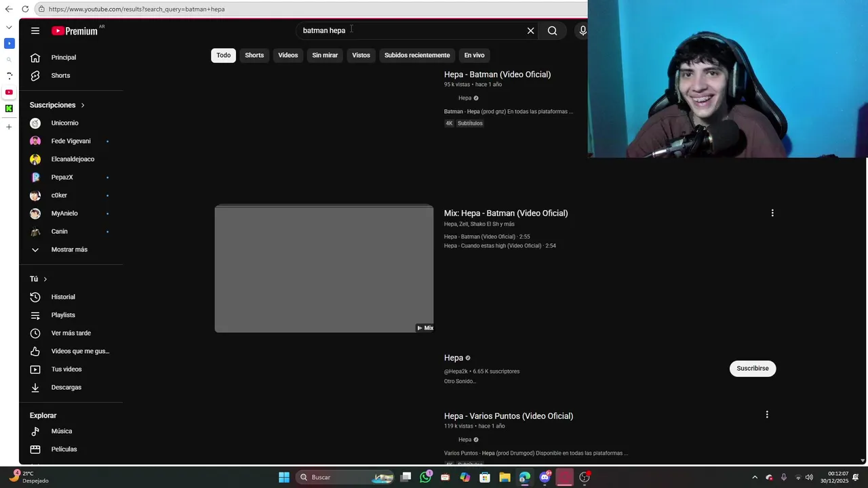Add a new tab with the plus icon
Viewport: 868px width, 488px height.
pos(9,127)
